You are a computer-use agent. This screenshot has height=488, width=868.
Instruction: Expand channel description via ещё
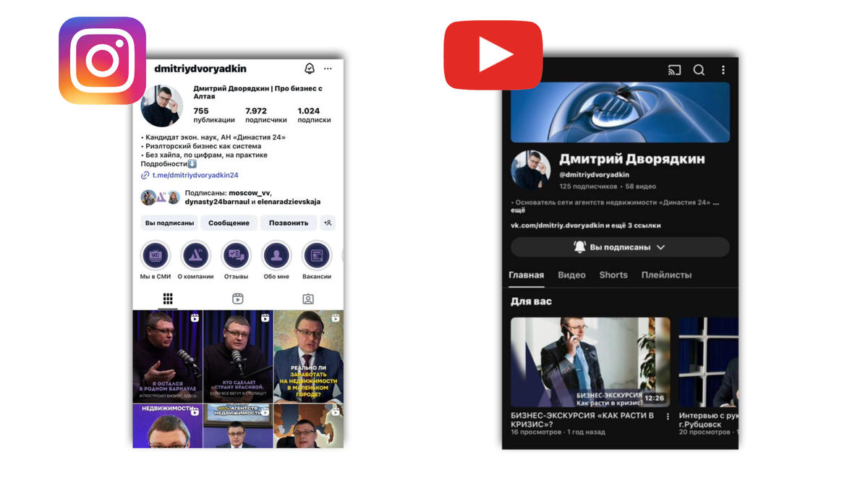(518, 212)
